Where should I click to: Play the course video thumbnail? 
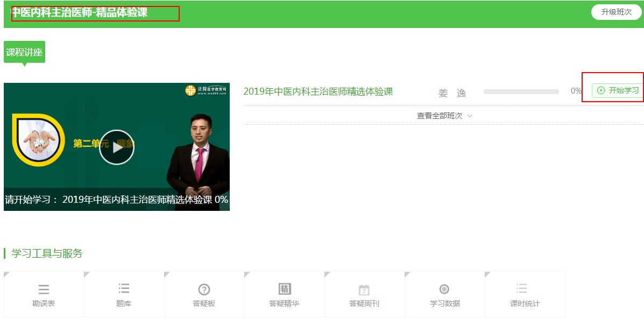click(x=117, y=147)
